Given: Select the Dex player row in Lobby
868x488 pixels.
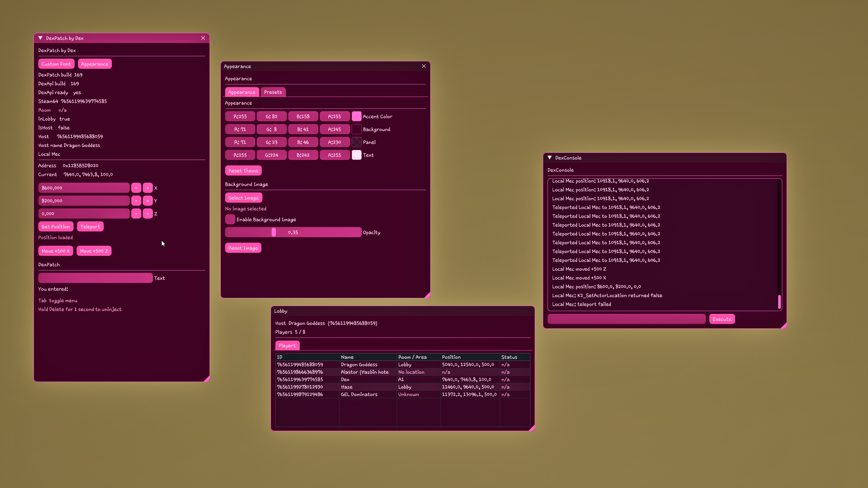Looking at the screenshot, I should pyautogui.click(x=403, y=380).
